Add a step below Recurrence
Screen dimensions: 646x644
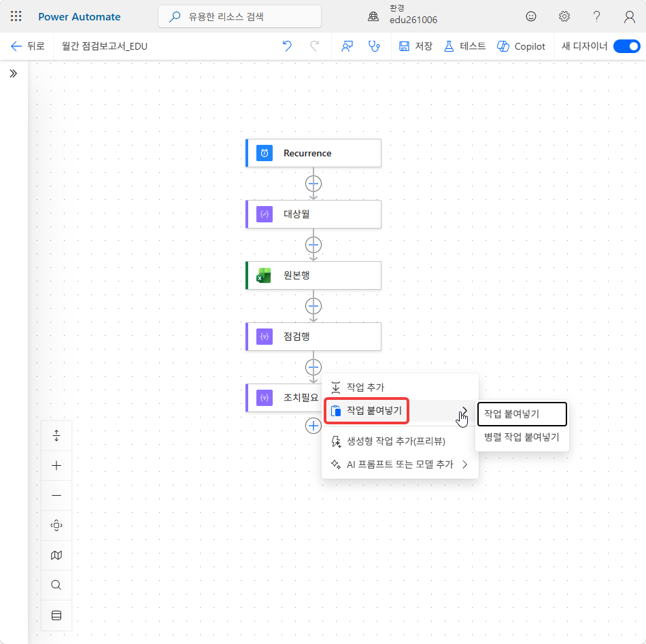click(313, 184)
